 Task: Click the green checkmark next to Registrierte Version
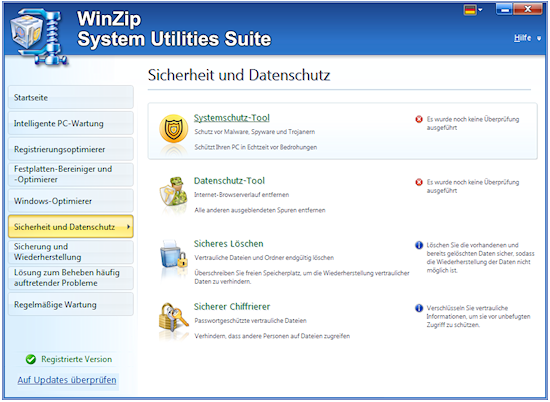31,359
